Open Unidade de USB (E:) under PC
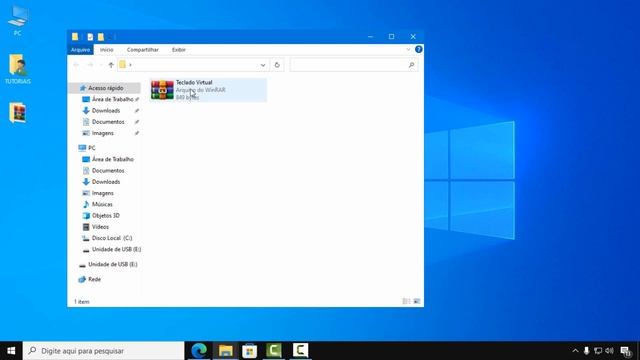 coord(116,249)
